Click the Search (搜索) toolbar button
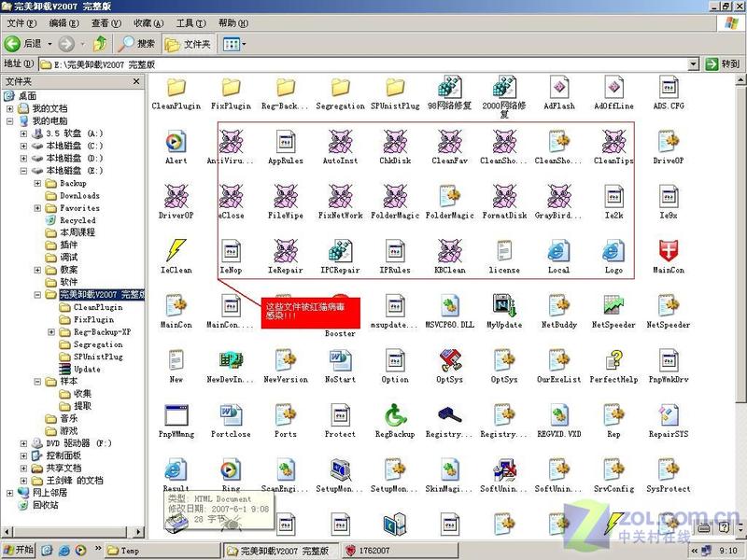The height and width of the screenshot is (560, 747). pos(137,44)
